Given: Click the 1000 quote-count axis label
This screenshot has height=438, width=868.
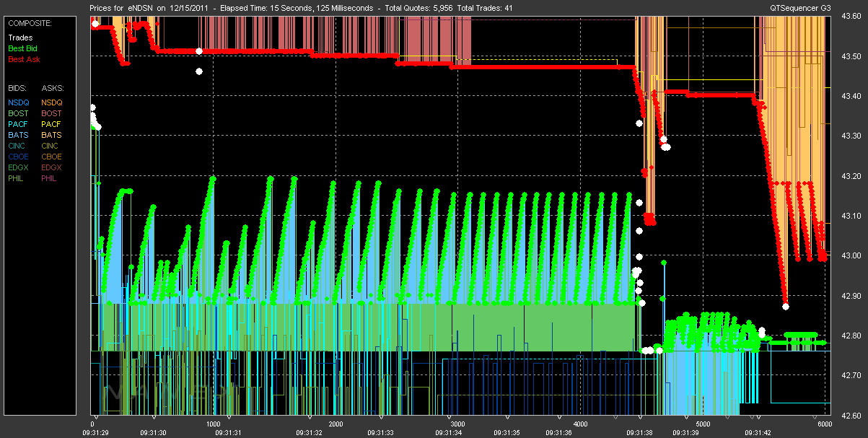Looking at the screenshot, I should point(214,424).
